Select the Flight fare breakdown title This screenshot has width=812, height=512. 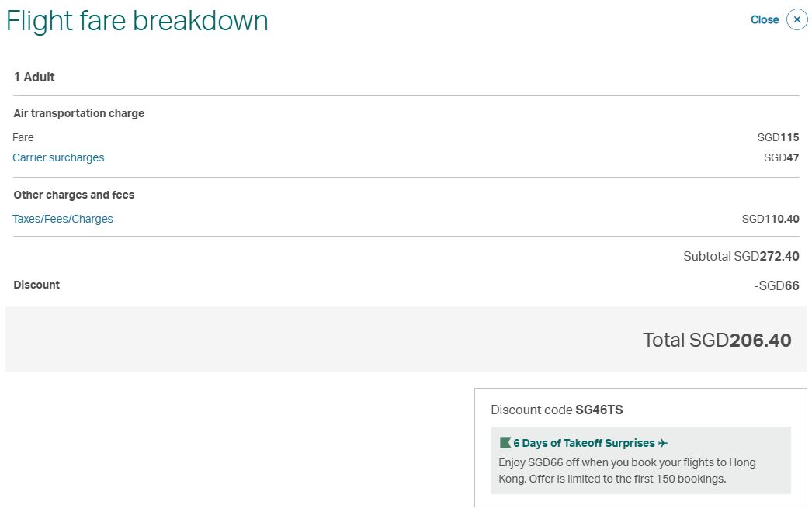click(137, 21)
